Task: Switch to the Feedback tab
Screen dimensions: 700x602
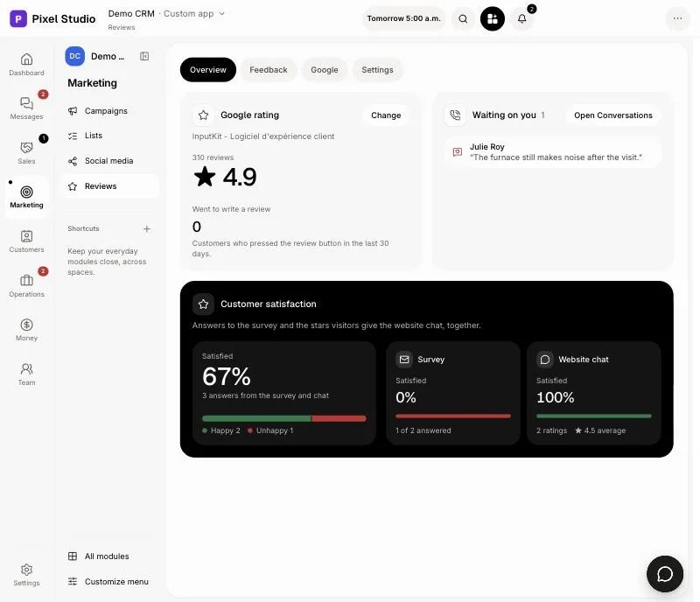Action: tap(269, 70)
